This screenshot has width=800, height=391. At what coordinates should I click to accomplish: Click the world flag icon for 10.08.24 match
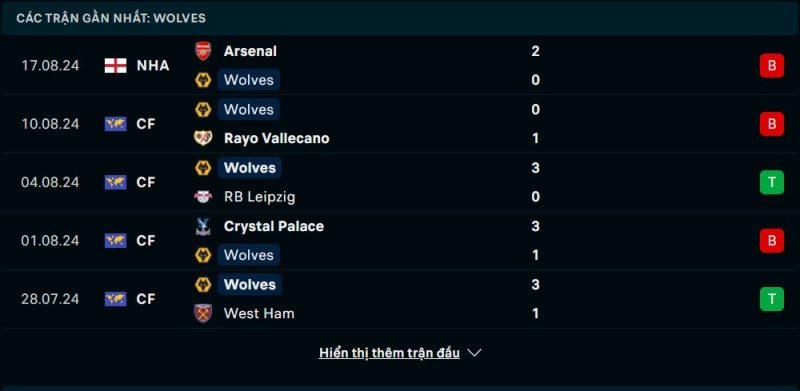(116, 124)
